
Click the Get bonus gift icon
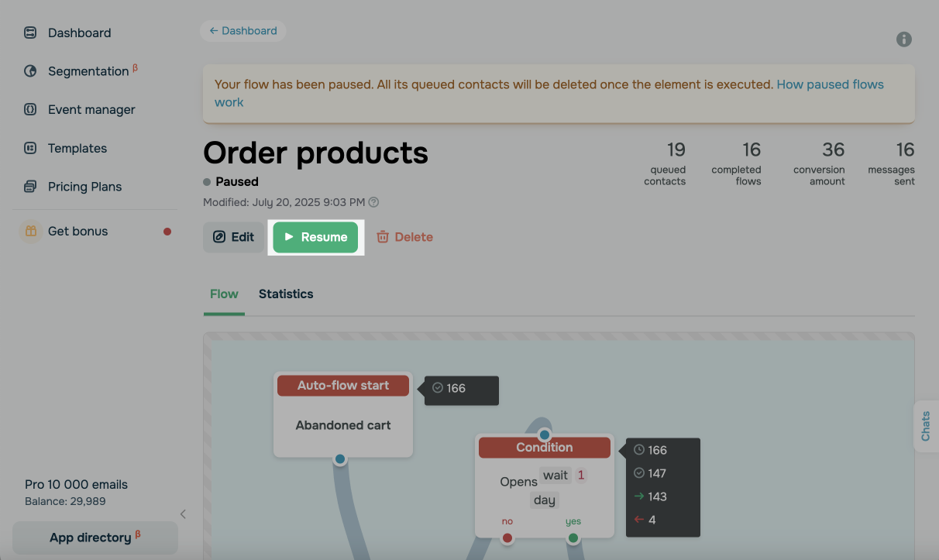30,231
